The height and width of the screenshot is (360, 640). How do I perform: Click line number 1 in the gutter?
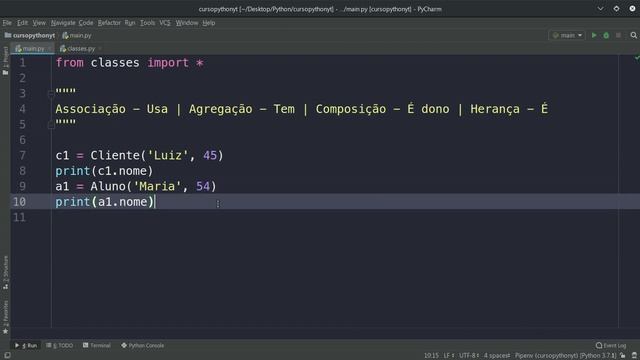click(x=22, y=63)
